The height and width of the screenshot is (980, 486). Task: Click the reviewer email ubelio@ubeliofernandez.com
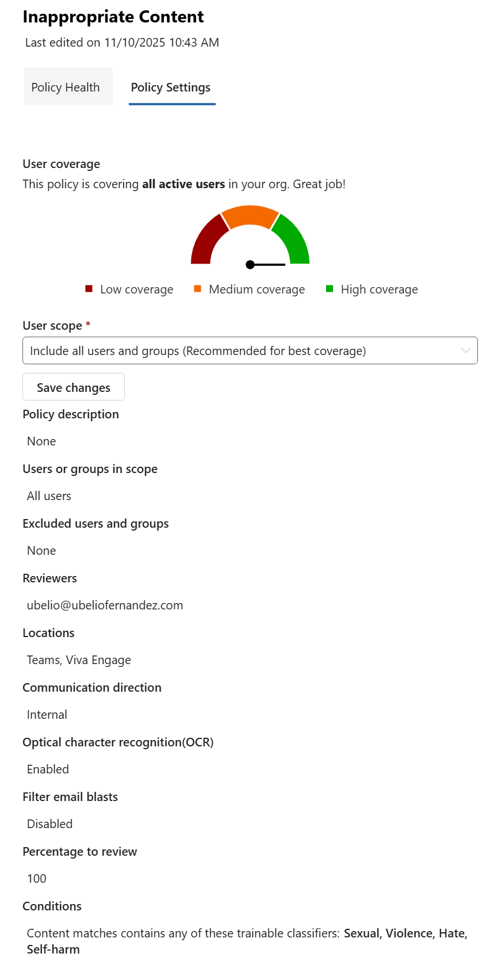[105, 605]
